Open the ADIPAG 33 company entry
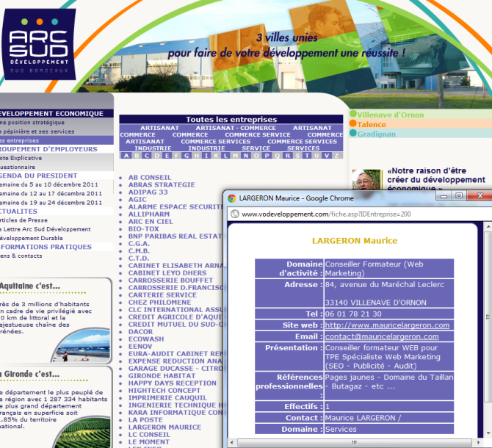The width and height of the screenshot is (492, 448). click(148, 192)
